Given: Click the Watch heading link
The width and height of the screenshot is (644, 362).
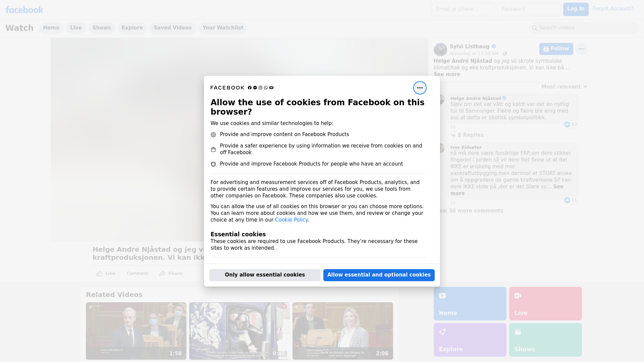Looking at the screenshot, I should point(19,28).
